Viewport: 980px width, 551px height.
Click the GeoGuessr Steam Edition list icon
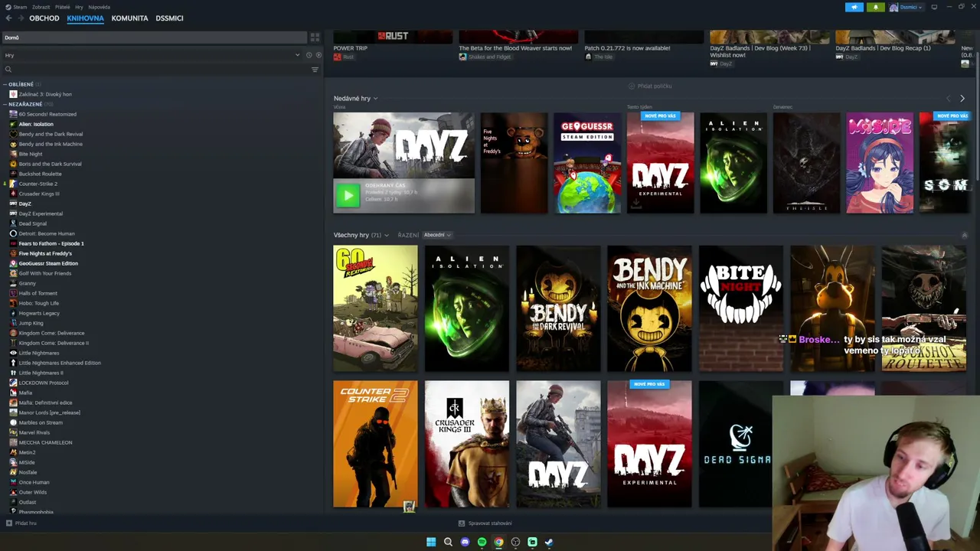coord(13,263)
